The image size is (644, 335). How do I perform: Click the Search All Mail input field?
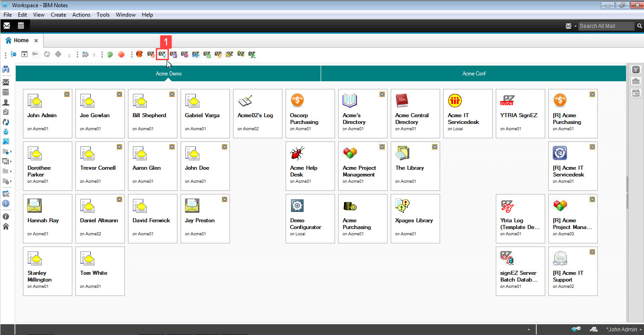tap(606, 26)
